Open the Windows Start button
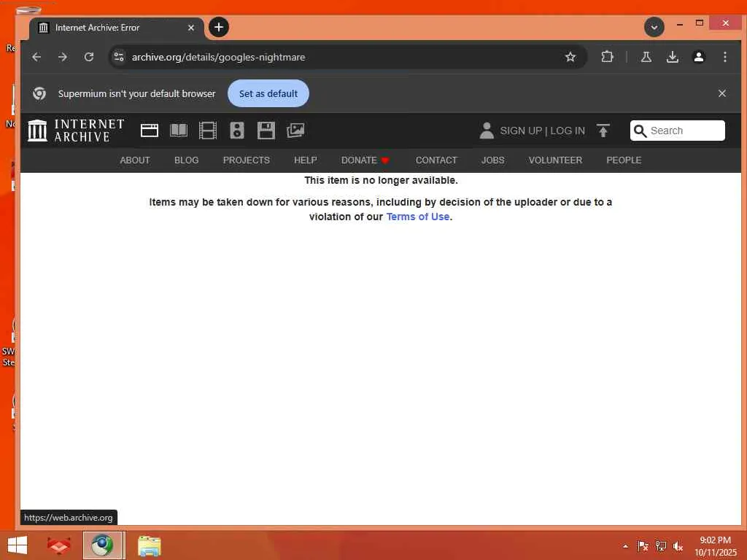Screen dimensions: 747x560 pyautogui.click(x=18, y=545)
